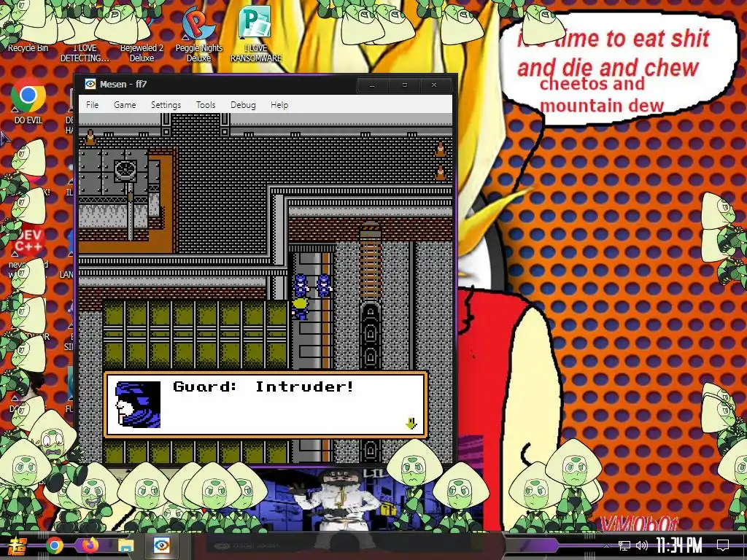
Task: Open the notification center icon
Action: click(x=723, y=545)
